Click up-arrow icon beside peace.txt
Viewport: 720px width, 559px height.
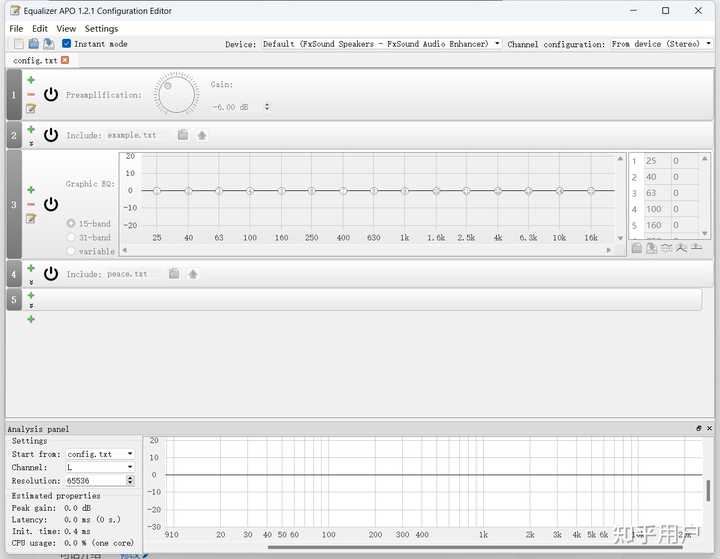pos(193,274)
